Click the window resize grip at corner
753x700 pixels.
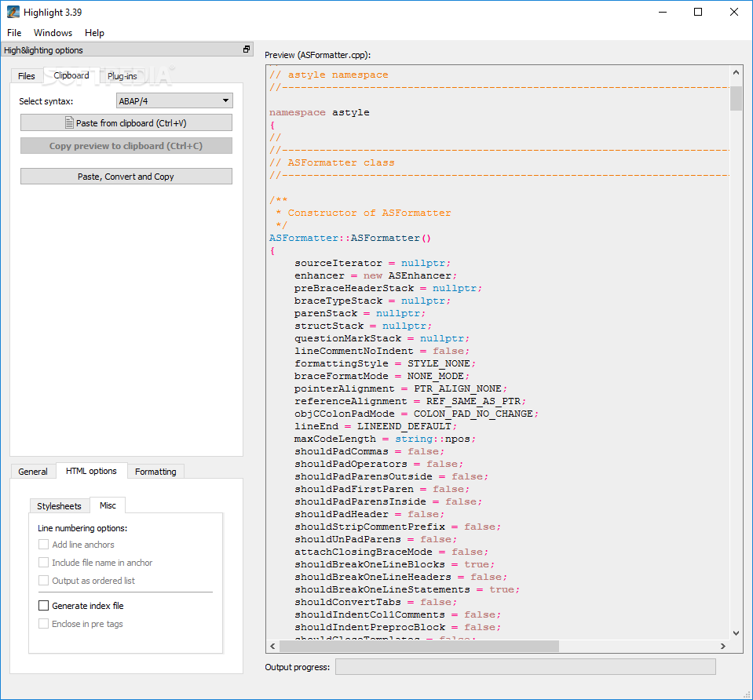pyautogui.click(x=748, y=695)
